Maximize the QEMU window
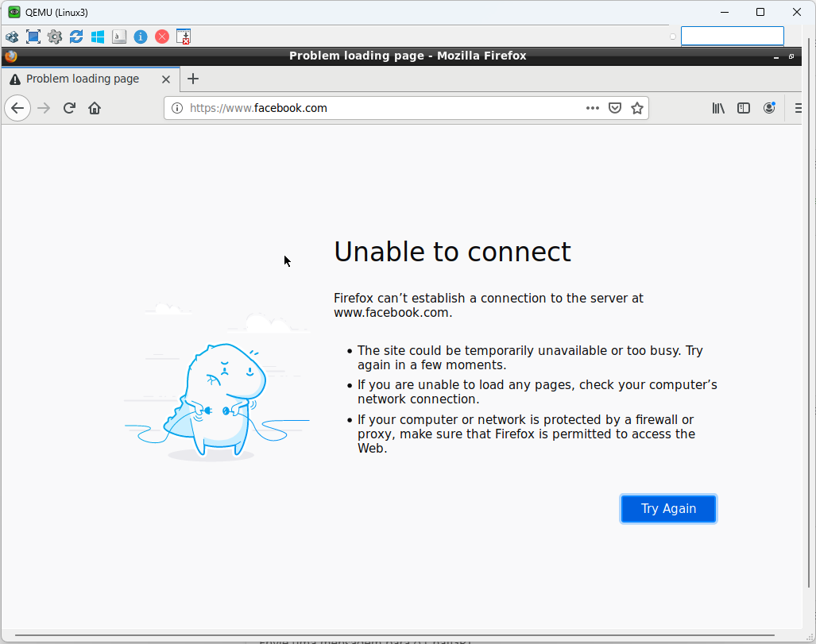This screenshot has width=816, height=644. point(760,12)
